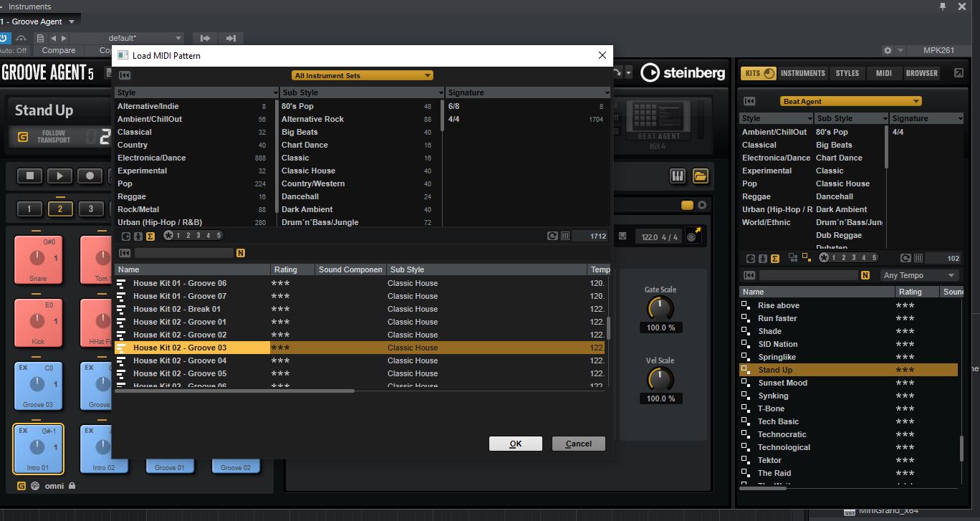
Task: Click the settings gear next to the orange button
Action: tap(702, 205)
